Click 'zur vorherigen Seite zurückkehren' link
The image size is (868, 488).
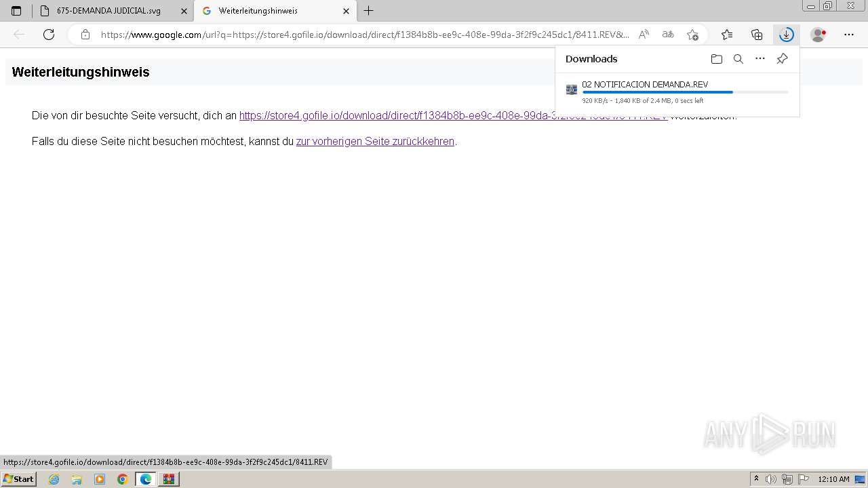coord(375,142)
